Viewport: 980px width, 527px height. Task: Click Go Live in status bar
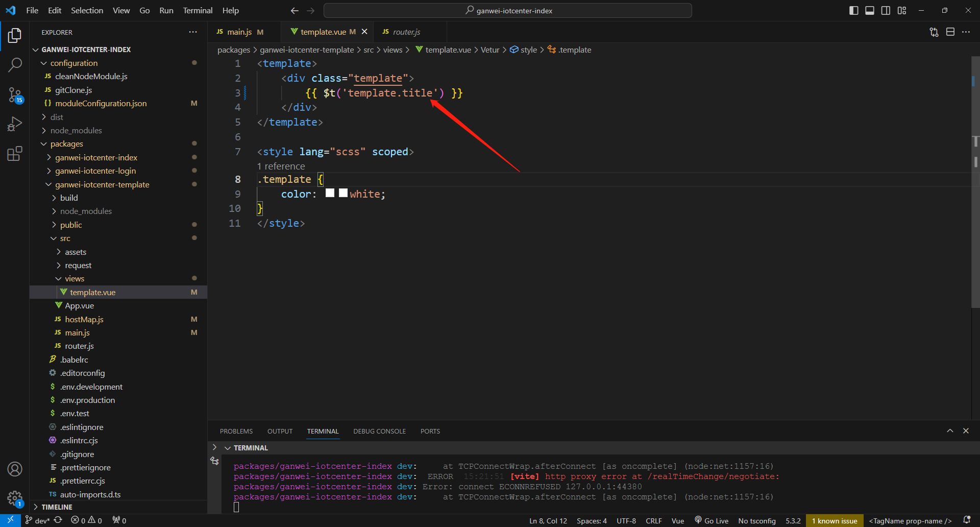(x=712, y=521)
